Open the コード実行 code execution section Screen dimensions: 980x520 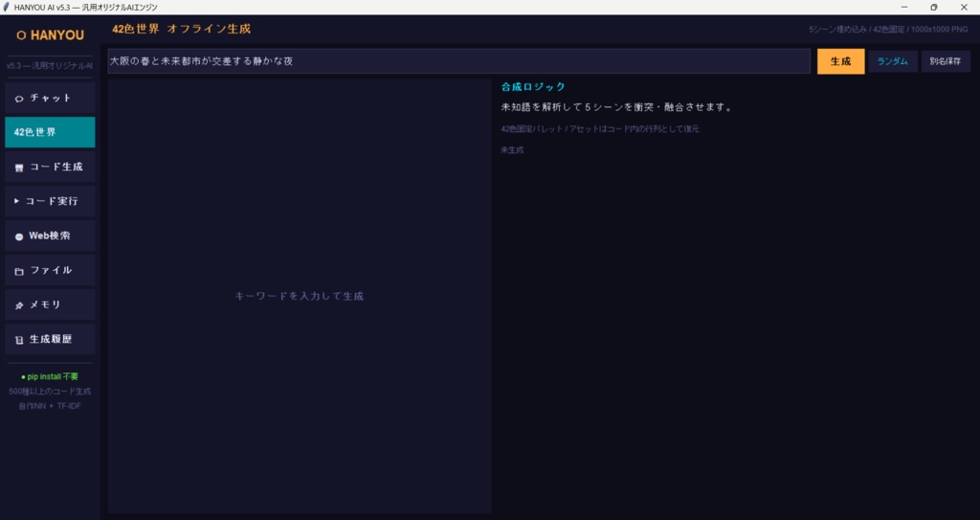tap(50, 201)
